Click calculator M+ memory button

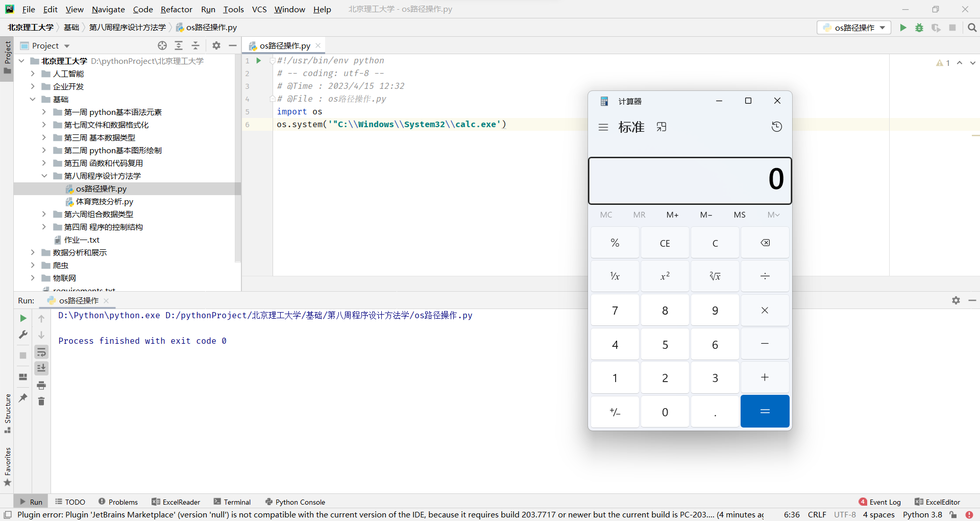coord(673,215)
